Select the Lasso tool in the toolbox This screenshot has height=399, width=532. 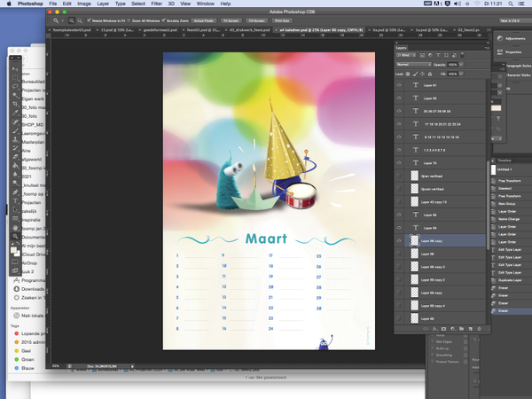point(14,85)
